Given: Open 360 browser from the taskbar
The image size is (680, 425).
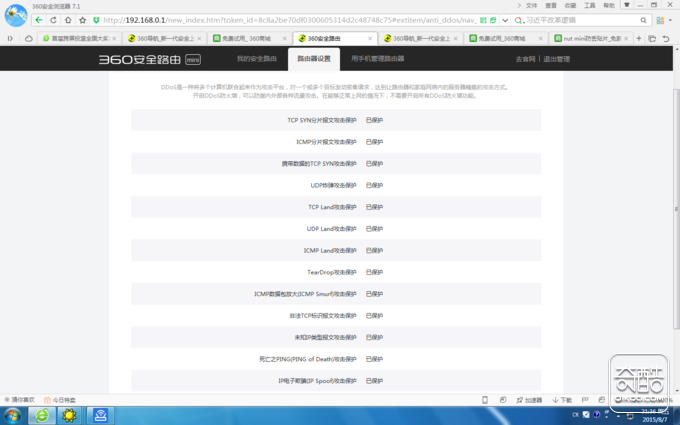Looking at the screenshot, I should (x=42, y=415).
